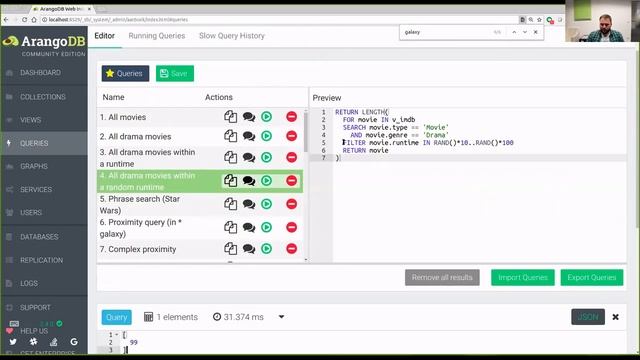The height and width of the screenshot is (360, 640).
Task: Open the Stack Overflow icon in the sidebar
Action: click(x=53, y=342)
